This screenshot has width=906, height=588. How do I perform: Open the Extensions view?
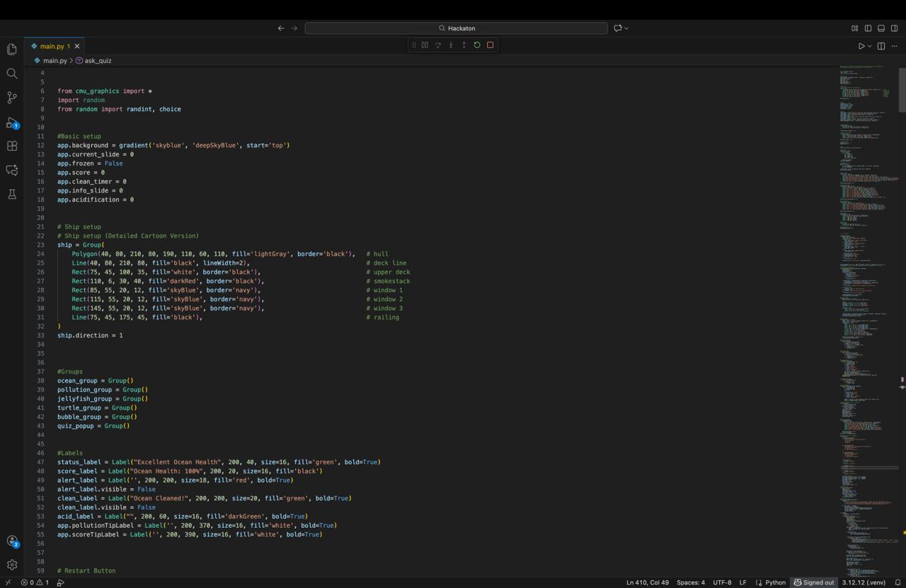point(12,146)
